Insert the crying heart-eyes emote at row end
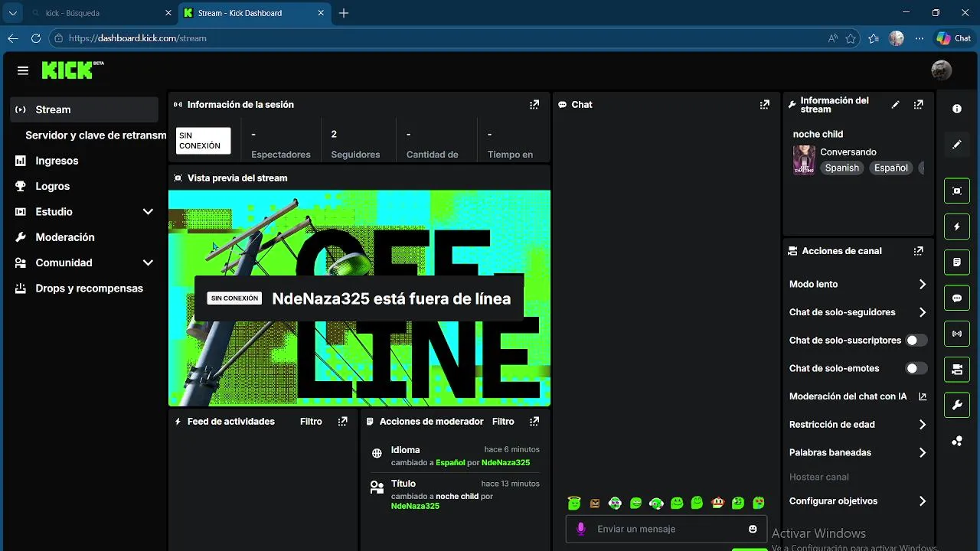980x551 pixels. pos(759,503)
